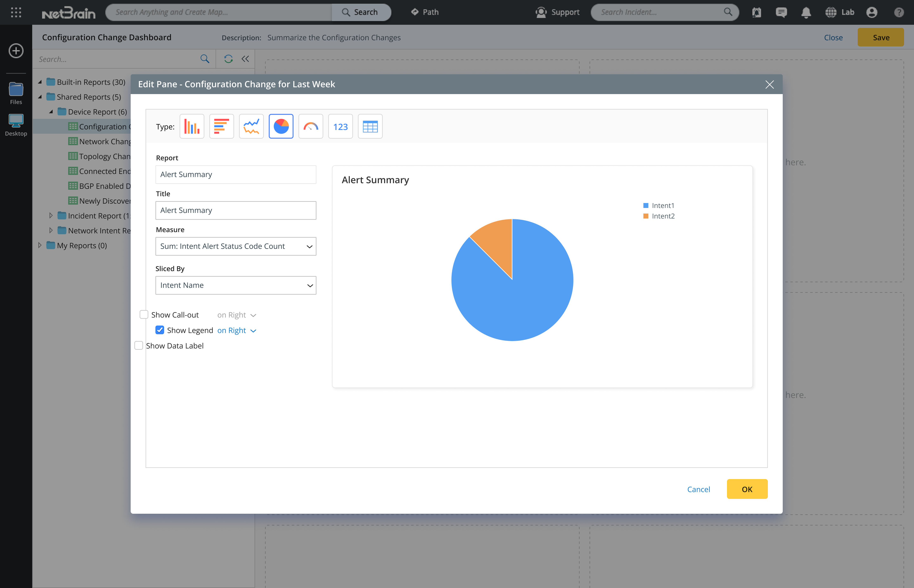The width and height of the screenshot is (914, 588).
Task: Select the horizontal bar chart type
Action: (221, 126)
